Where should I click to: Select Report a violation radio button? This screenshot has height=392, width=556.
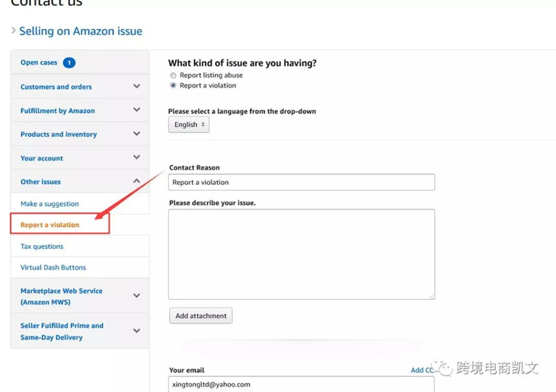tap(173, 85)
